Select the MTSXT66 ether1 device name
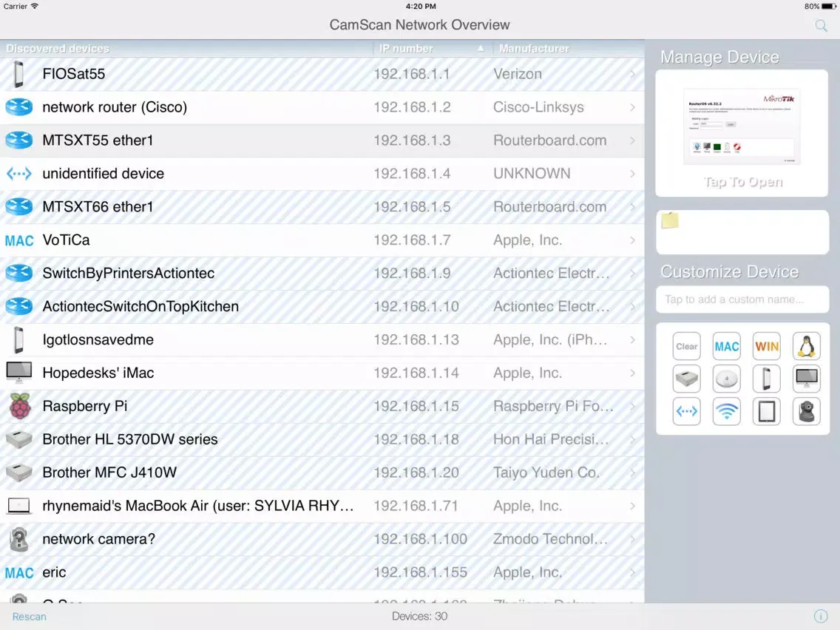840x630 pixels. click(98, 207)
